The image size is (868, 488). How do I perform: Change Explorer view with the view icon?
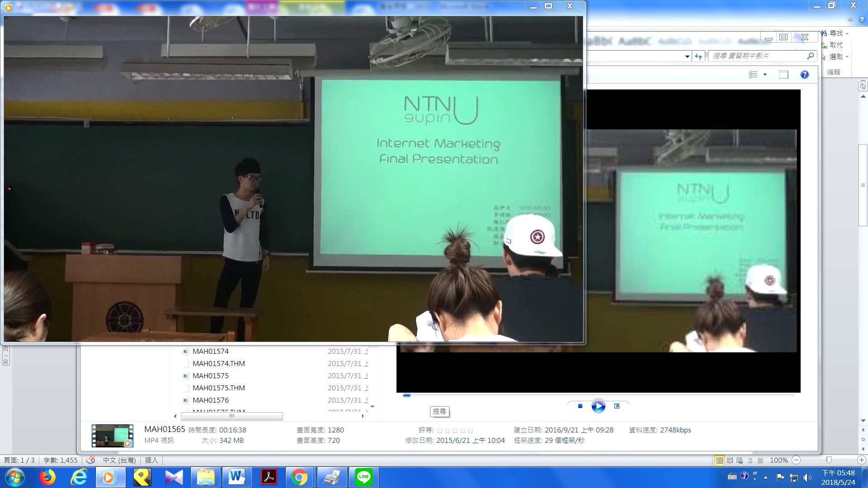[x=753, y=75]
